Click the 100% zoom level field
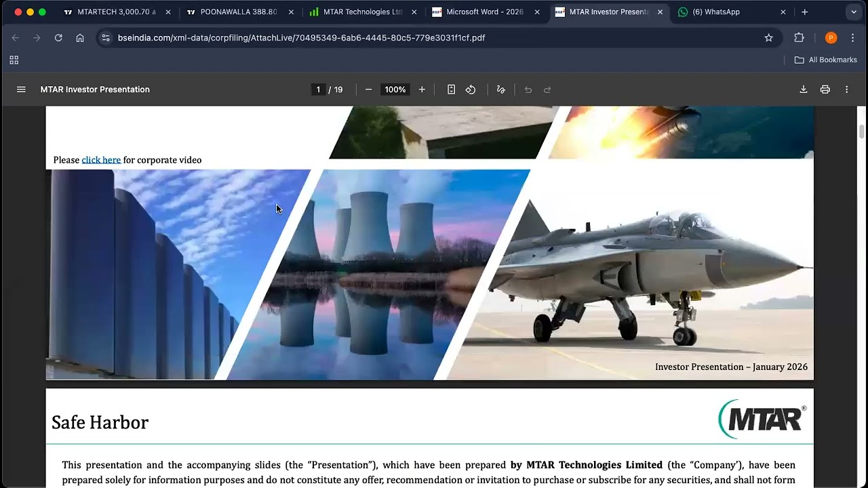 (x=395, y=89)
